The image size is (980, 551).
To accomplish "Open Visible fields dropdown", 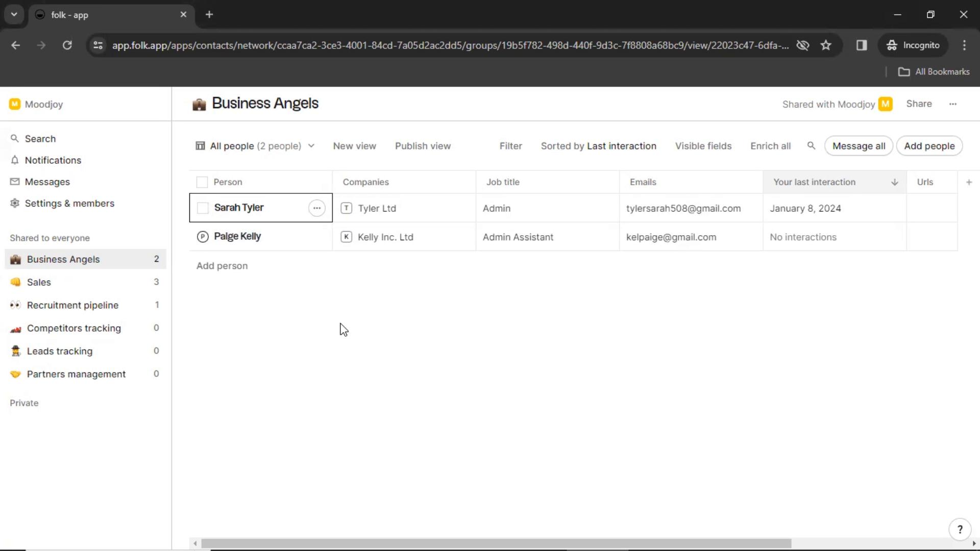I will [x=703, y=145].
